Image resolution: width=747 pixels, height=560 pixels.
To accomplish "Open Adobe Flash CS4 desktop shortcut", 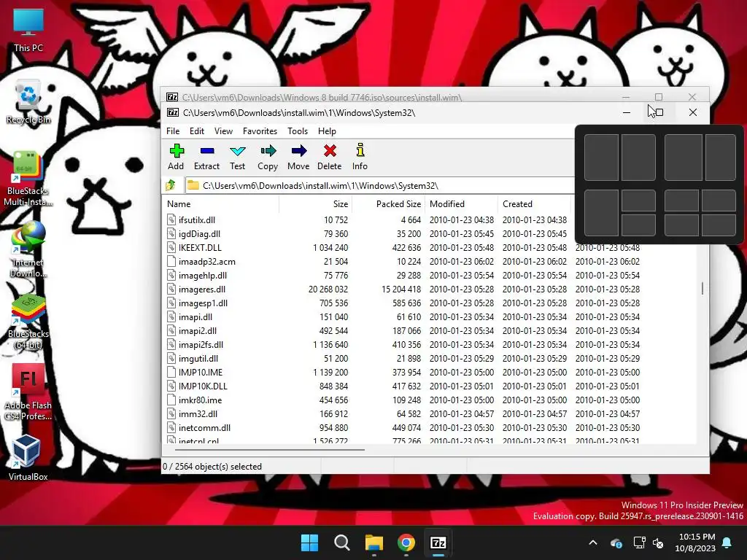I will (28, 392).
